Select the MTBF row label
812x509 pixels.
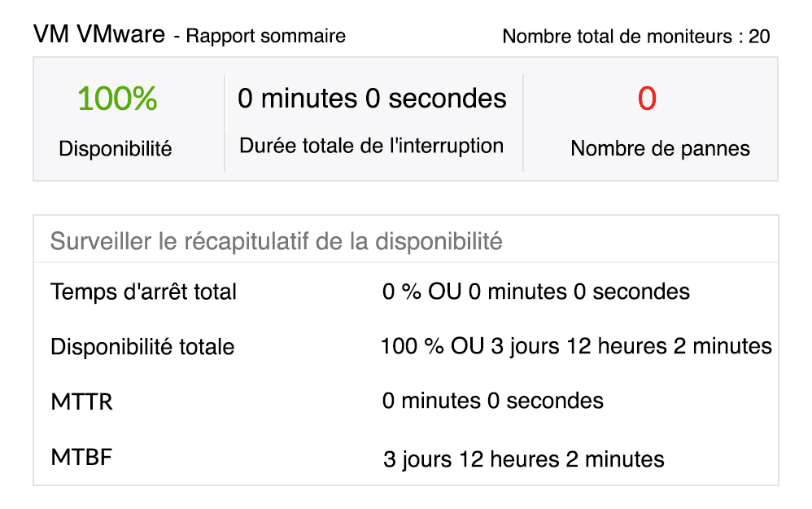point(81,458)
